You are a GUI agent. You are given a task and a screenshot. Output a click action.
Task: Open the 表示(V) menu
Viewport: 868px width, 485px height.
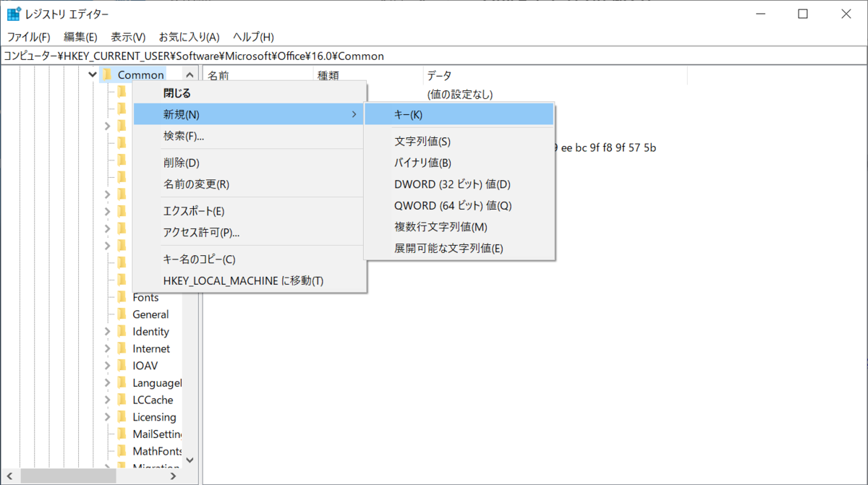(x=128, y=37)
